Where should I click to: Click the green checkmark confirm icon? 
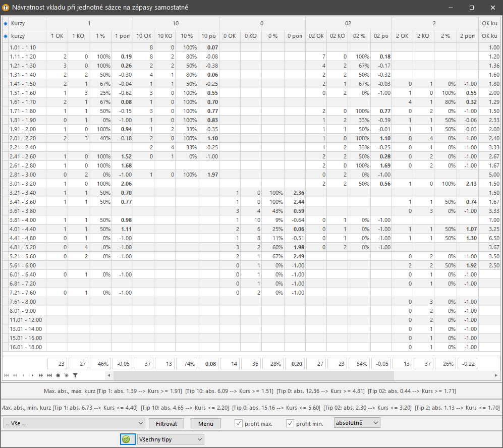126,439
